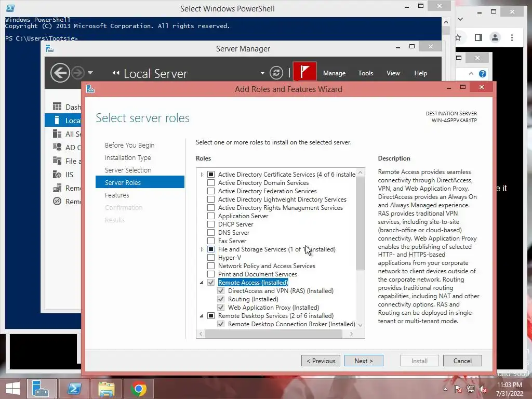Screen dimensions: 532x399
Task: Click File and Storage sidebar icon
Action: coord(57,161)
